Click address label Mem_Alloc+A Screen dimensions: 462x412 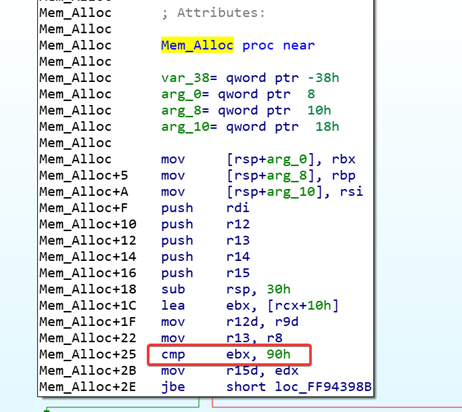(84, 192)
